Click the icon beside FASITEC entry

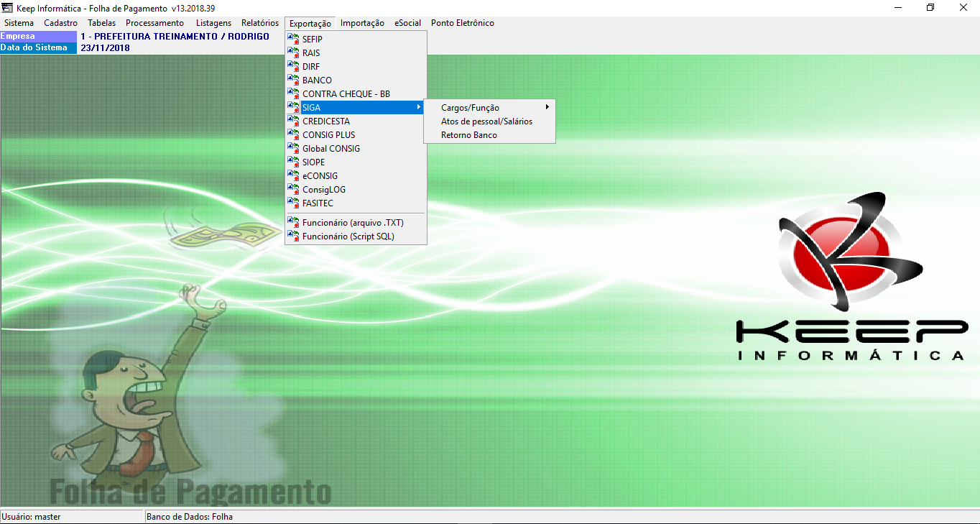point(293,203)
